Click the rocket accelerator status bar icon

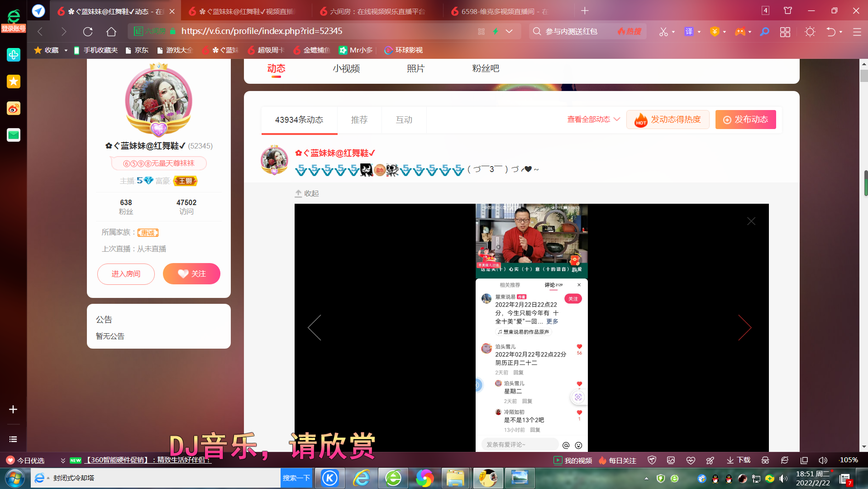tap(710, 460)
